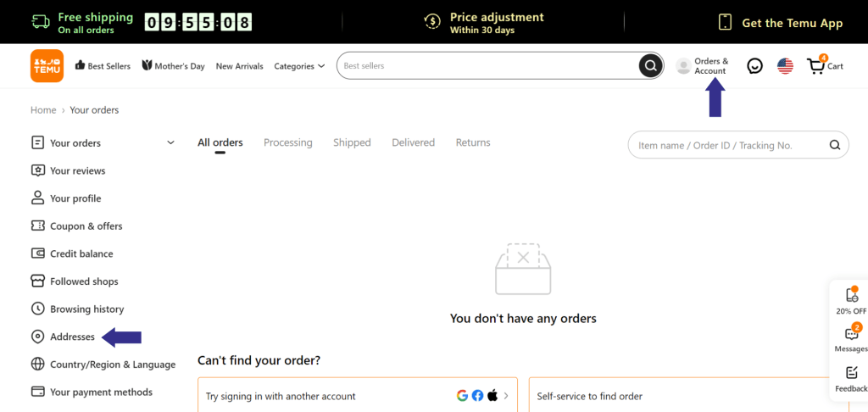
Task: Click the order search magnifier icon
Action: [x=835, y=145]
